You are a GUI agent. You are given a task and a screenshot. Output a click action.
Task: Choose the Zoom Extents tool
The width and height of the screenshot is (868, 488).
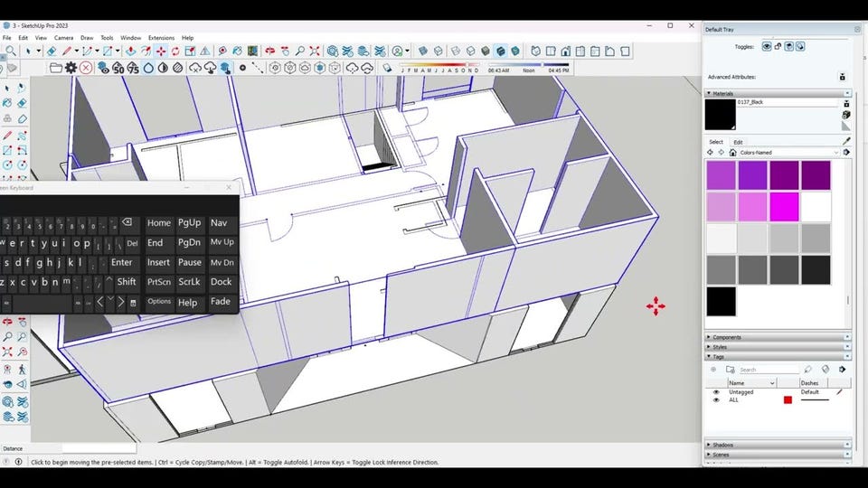pyautogui.click(x=316, y=52)
